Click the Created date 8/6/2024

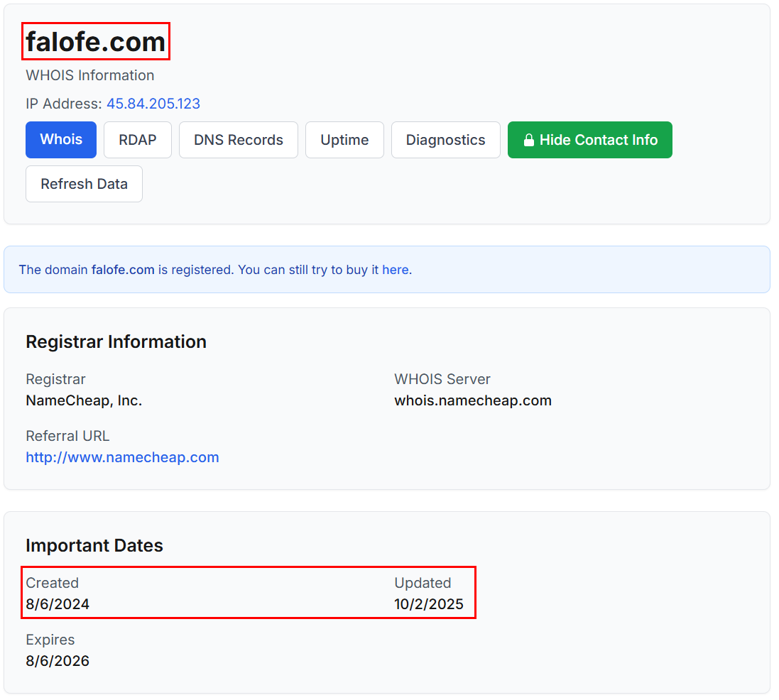point(58,604)
